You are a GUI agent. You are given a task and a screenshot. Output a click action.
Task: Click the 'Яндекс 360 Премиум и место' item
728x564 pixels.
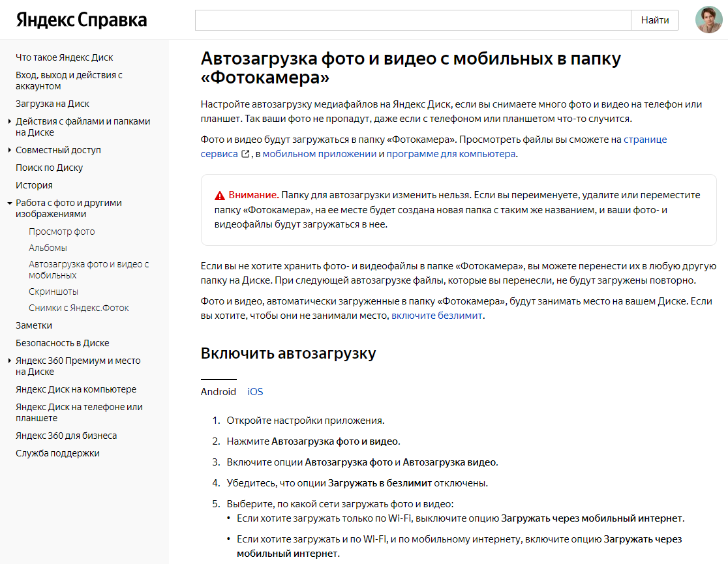click(78, 366)
